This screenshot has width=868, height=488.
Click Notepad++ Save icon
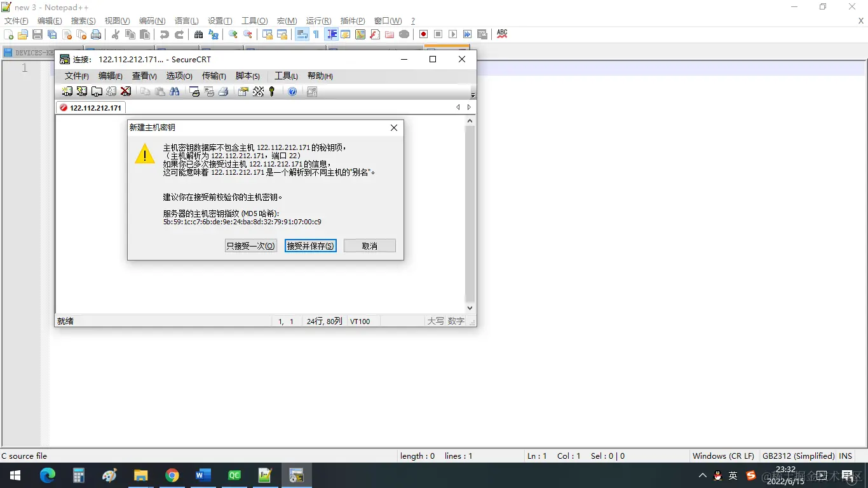(x=37, y=34)
